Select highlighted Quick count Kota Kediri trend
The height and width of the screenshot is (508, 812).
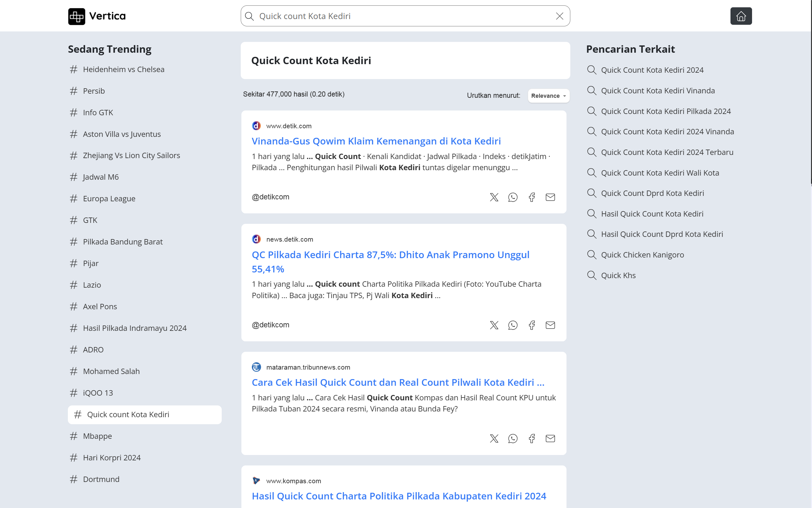145,415
